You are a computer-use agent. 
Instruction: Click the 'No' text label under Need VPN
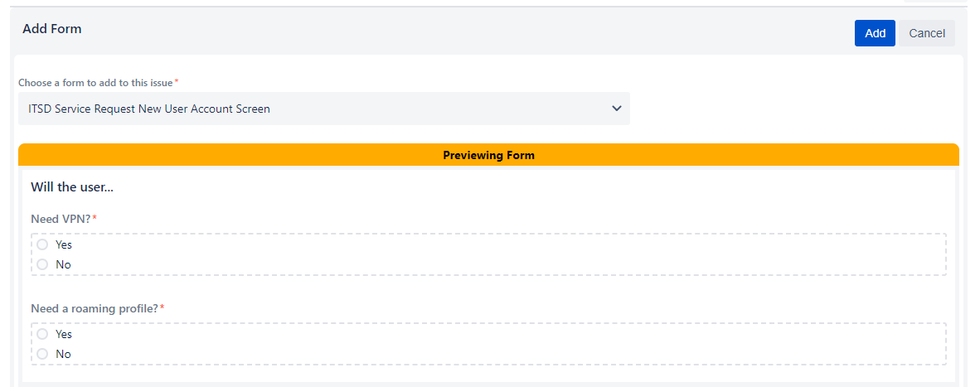pos(63,264)
